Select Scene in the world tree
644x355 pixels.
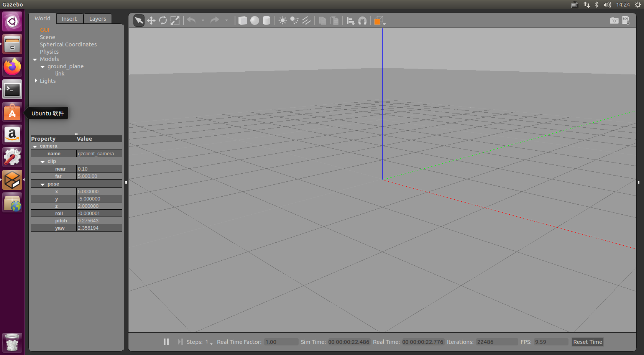tap(47, 37)
